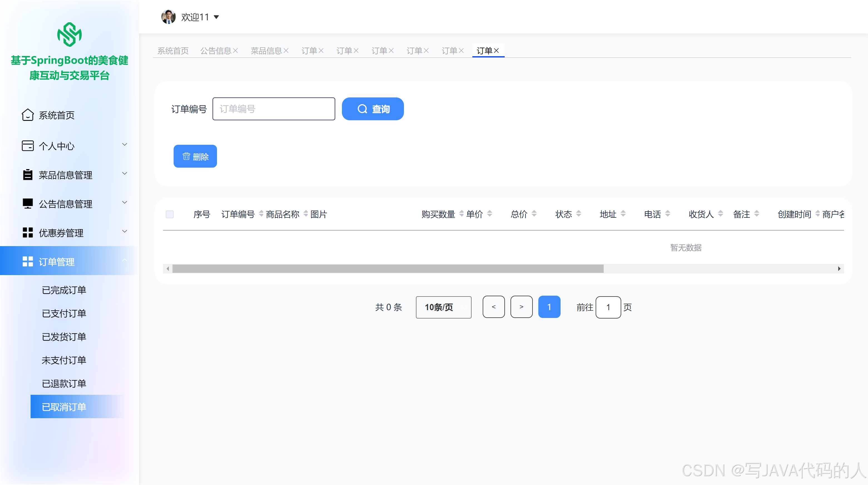Open 未支付订单 in the sidebar

pos(64,360)
